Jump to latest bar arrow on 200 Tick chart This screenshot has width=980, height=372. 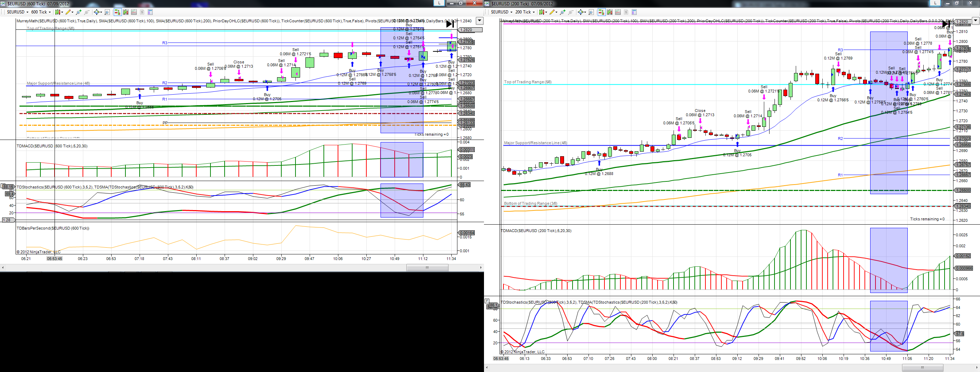point(946,24)
